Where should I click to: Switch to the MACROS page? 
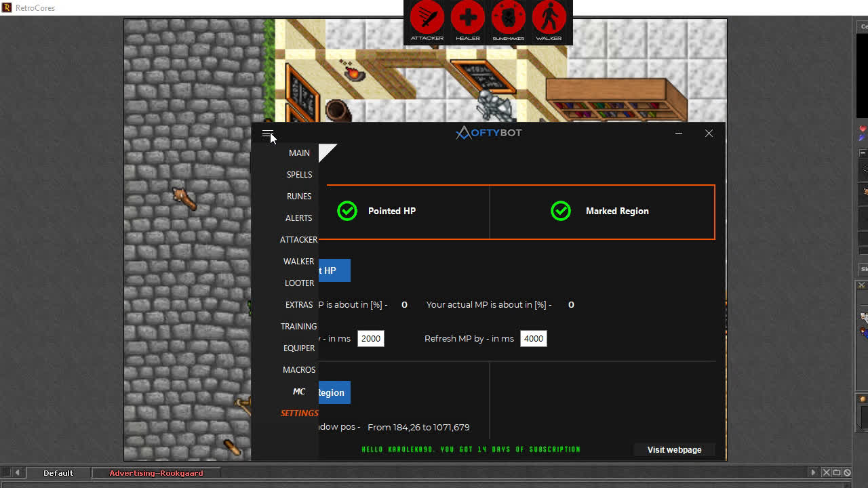(299, 369)
